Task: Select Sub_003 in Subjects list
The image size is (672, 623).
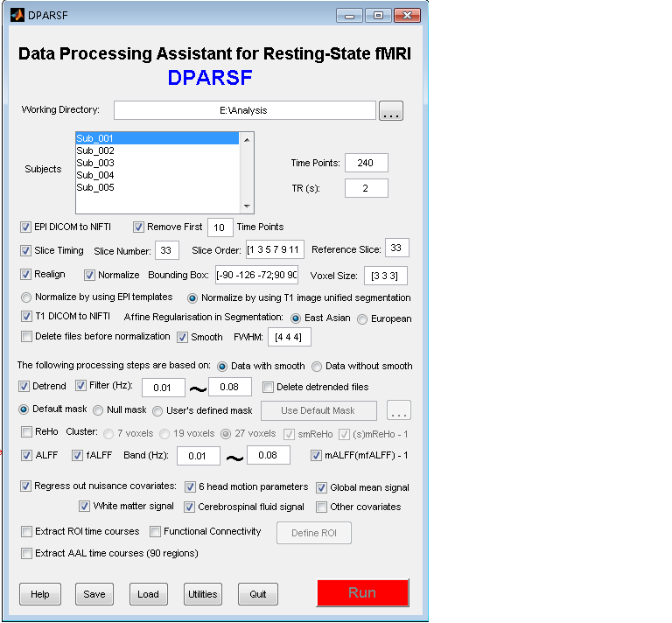Action: tap(157, 163)
